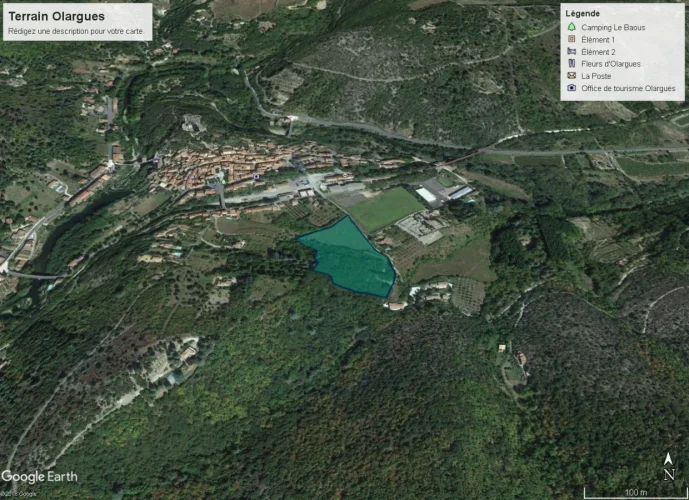
Task: Select the Élément 2 bed icon in legend
Action: coord(571,51)
